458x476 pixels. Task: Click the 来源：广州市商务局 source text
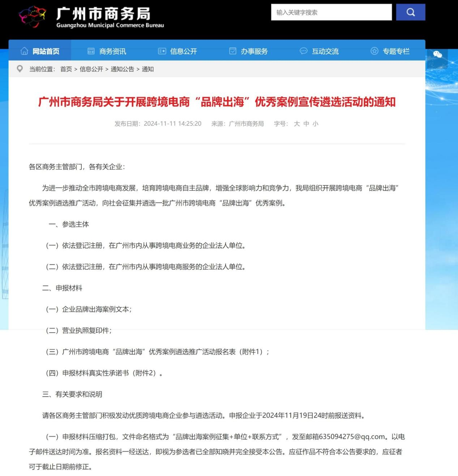tap(237, 124)
